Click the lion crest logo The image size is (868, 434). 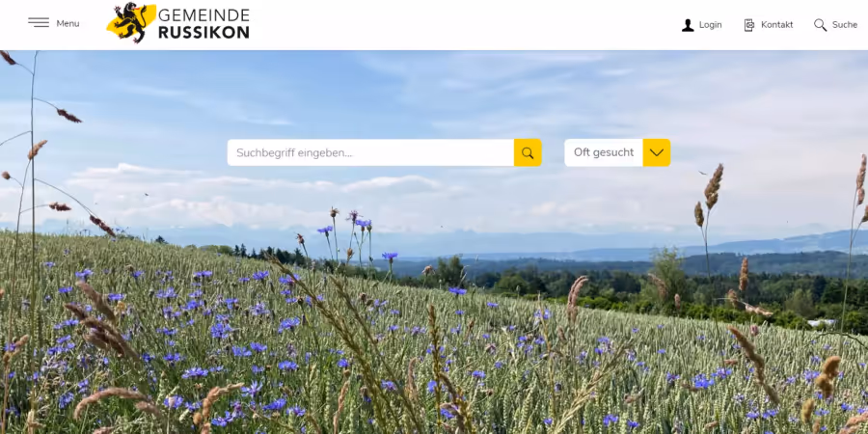pyautogui.click(x=130, y=23)
